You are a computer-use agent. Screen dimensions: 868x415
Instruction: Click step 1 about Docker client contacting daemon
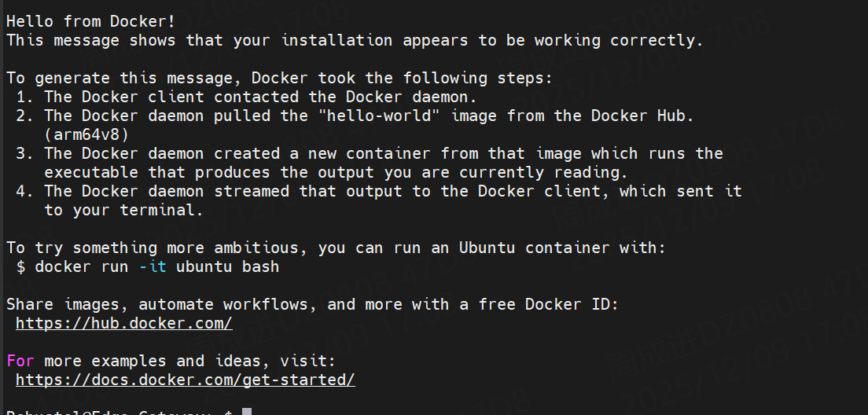click(259, 97)
